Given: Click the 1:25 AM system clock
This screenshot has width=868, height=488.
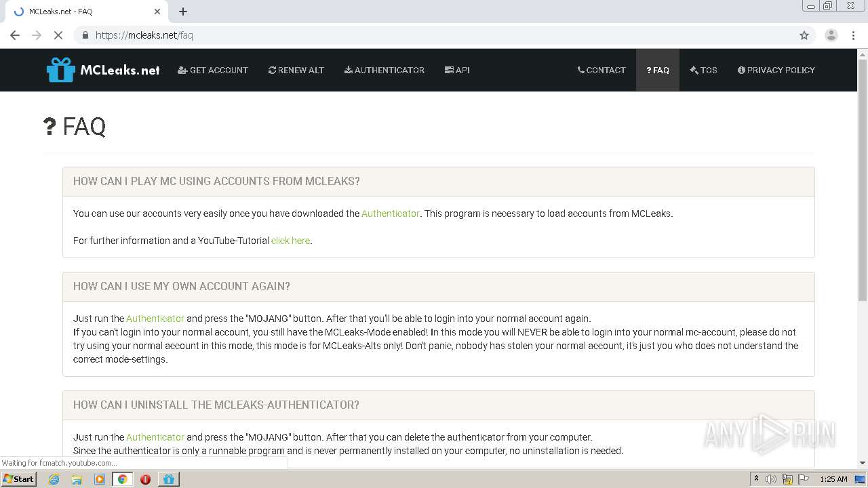Looking at the screenshot, I should tap(833, 479).
